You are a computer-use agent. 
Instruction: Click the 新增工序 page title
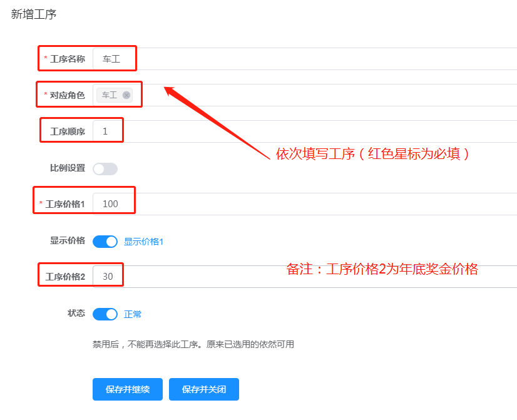click(34, 14)
